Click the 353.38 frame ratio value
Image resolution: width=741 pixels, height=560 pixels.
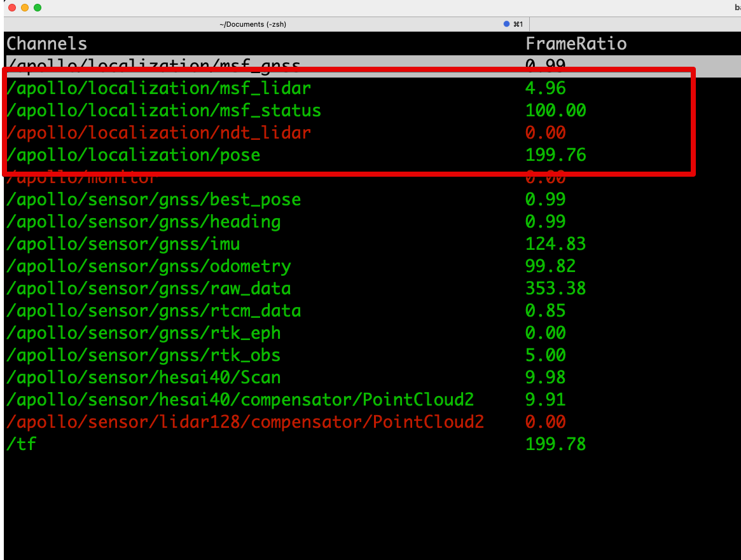[556, 289]
